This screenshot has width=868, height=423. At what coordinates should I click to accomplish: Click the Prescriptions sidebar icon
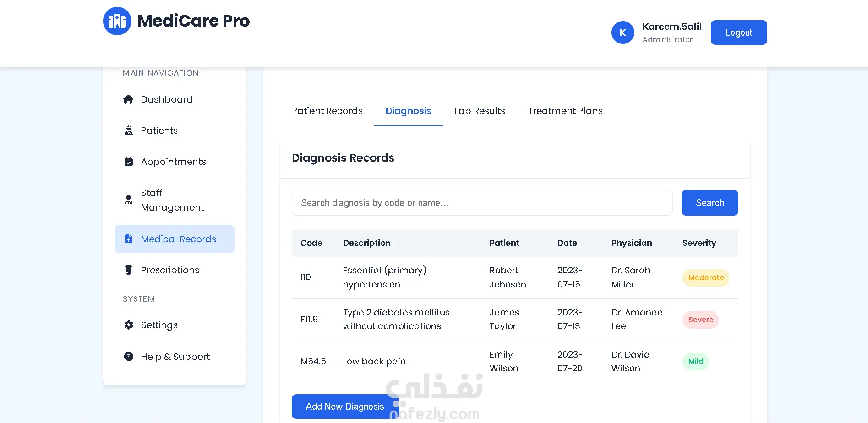pos(129,270)
